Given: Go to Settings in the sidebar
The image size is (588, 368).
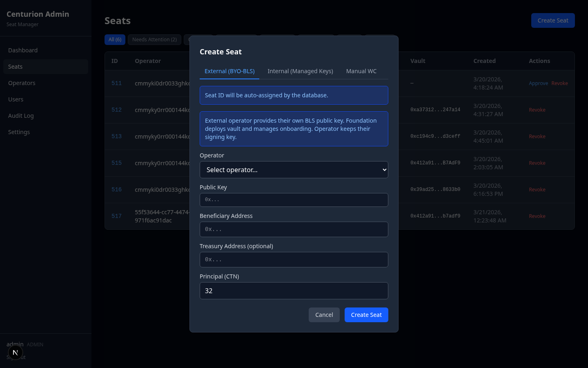Looking at the screenshot, I should point(19,132).
